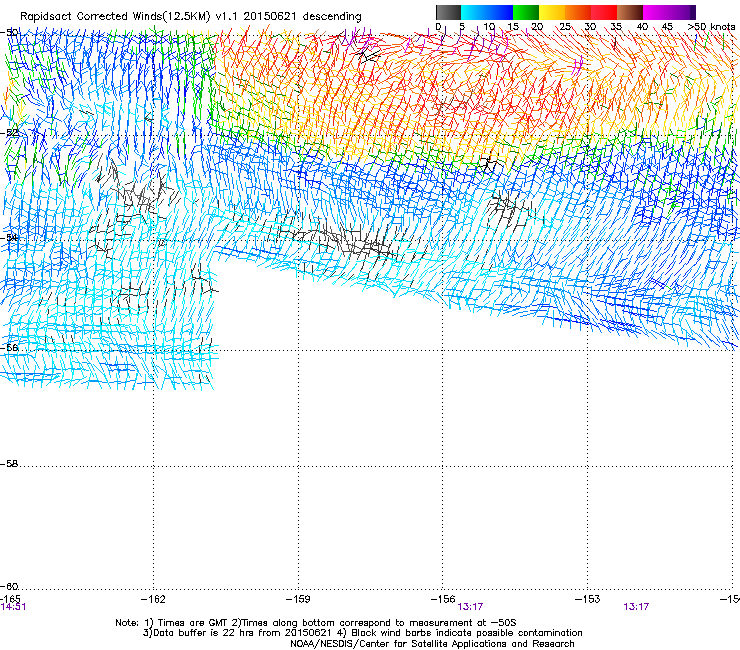The width and height of the screenshot is (740, 650).
Task: Click the legend tick label 40
Action: [642, 27]
